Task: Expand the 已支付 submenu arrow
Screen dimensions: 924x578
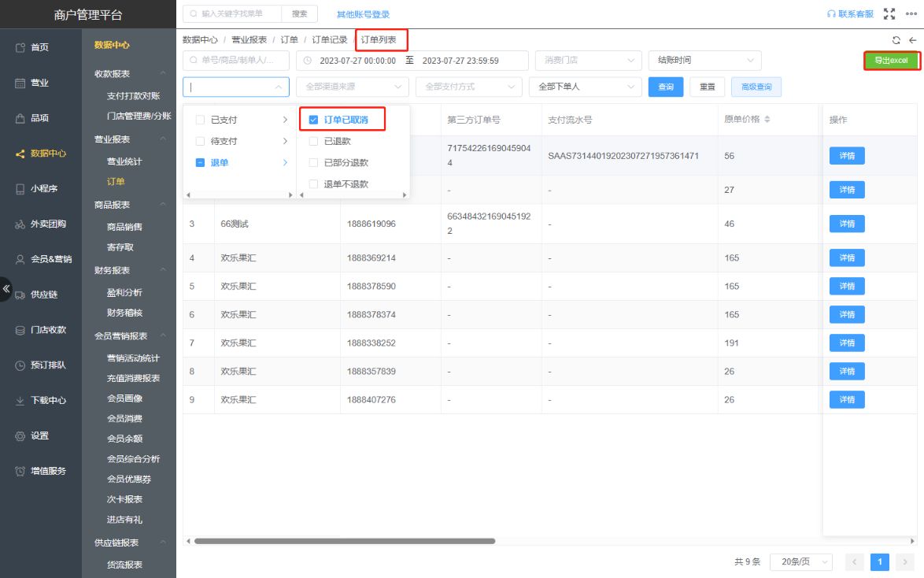Action: (x=285, y=120)
